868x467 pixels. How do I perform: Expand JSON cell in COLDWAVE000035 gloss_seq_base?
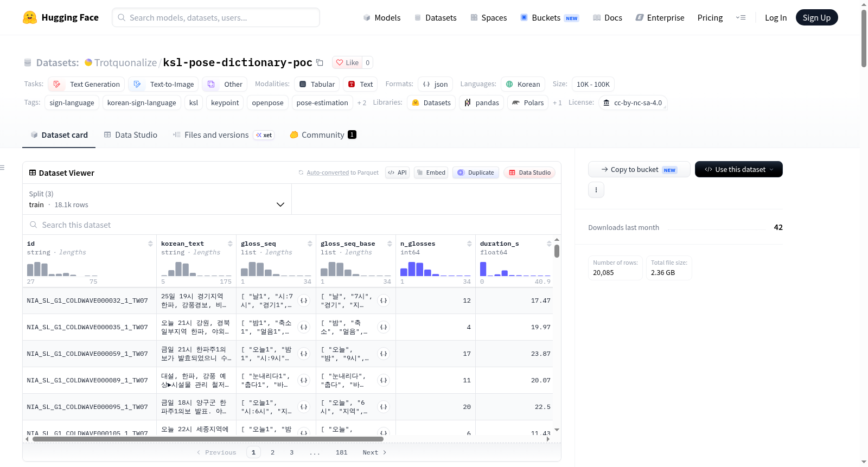[384, 327]
